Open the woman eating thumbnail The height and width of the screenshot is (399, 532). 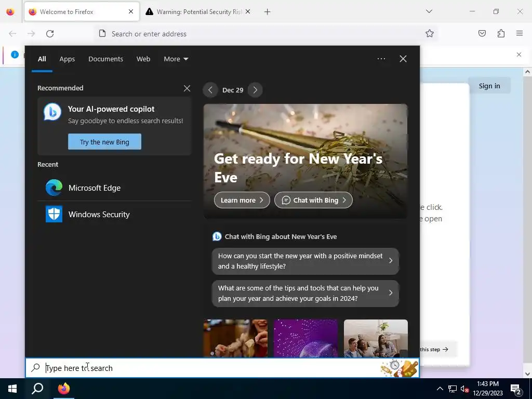click(x=235, y=338)
